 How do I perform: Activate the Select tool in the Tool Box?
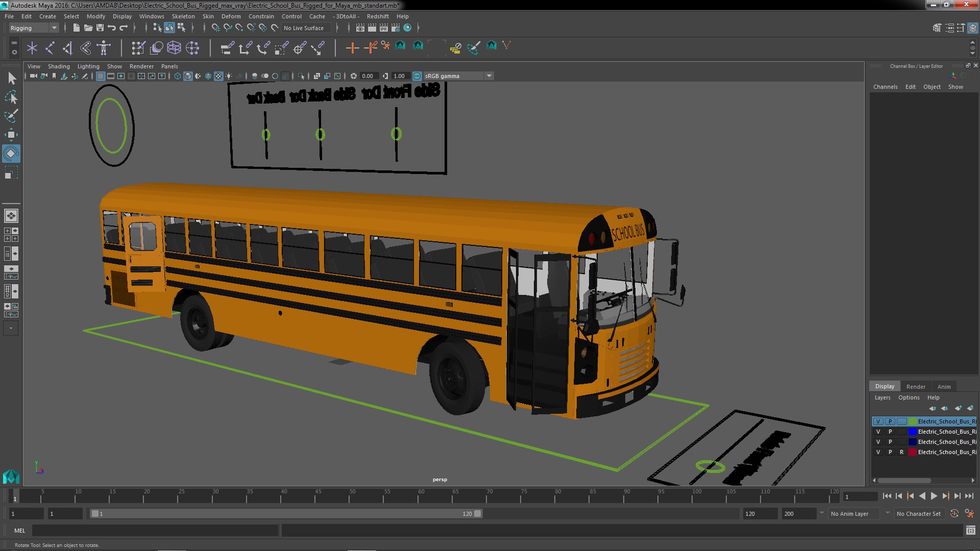pos(11,78)
